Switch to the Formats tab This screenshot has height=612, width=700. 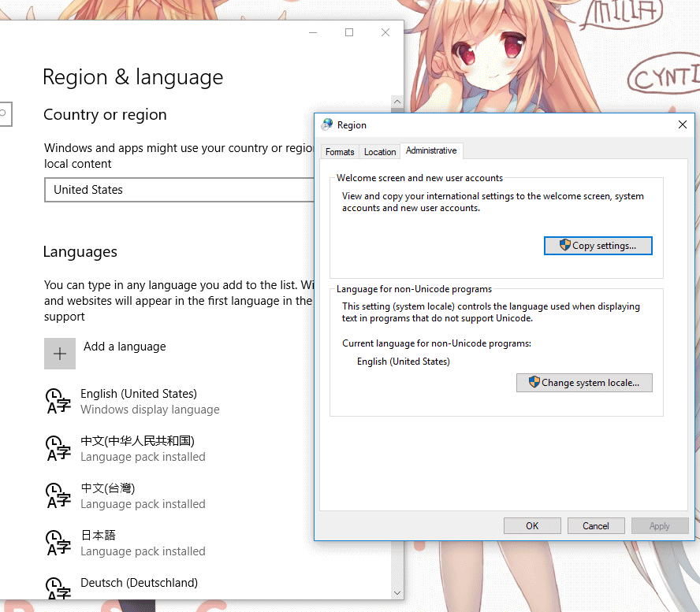pos(340,152)
